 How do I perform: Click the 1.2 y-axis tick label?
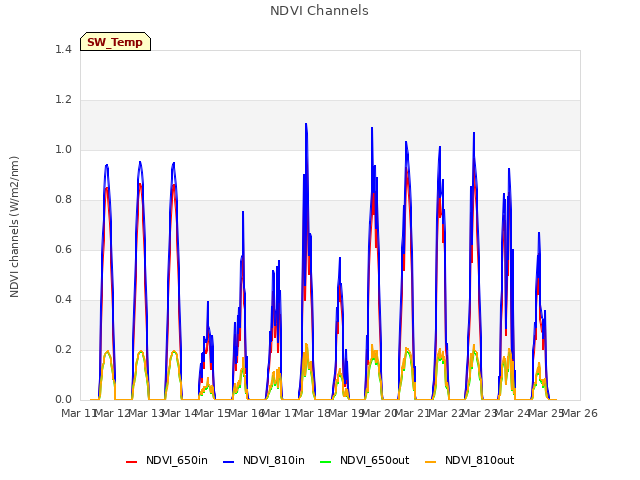[x=63, y=100]
